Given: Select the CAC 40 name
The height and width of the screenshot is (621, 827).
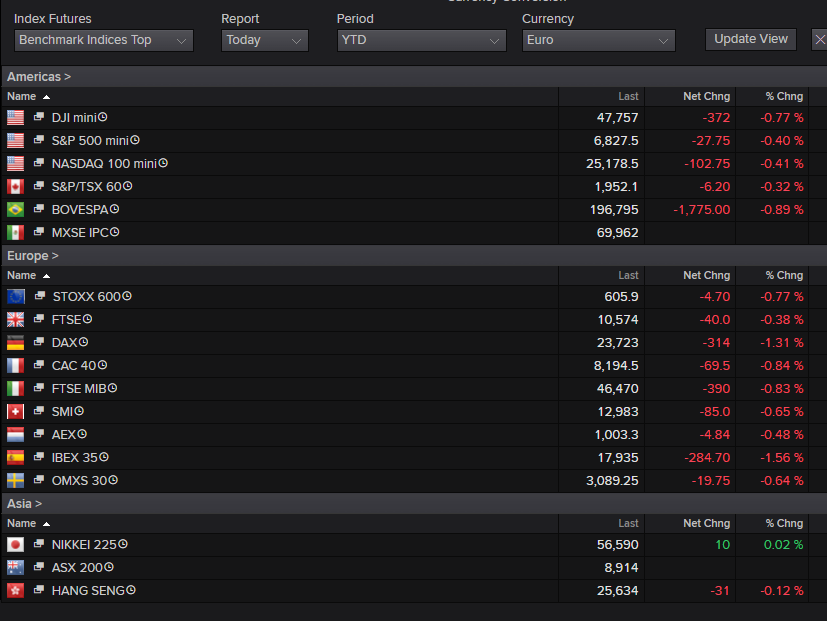Looking at the screenshot, I should pyautogui.click(x=74, y=366).
